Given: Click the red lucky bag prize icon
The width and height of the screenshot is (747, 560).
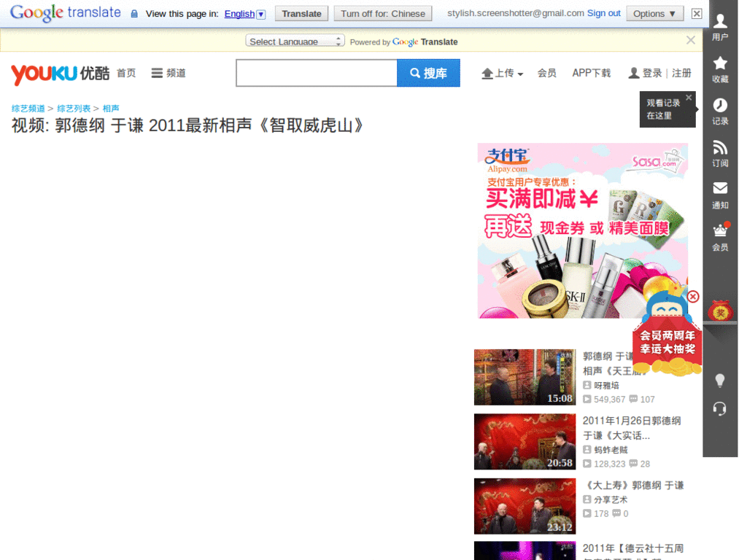Looking at the screenshot, I should pos(720,311).
